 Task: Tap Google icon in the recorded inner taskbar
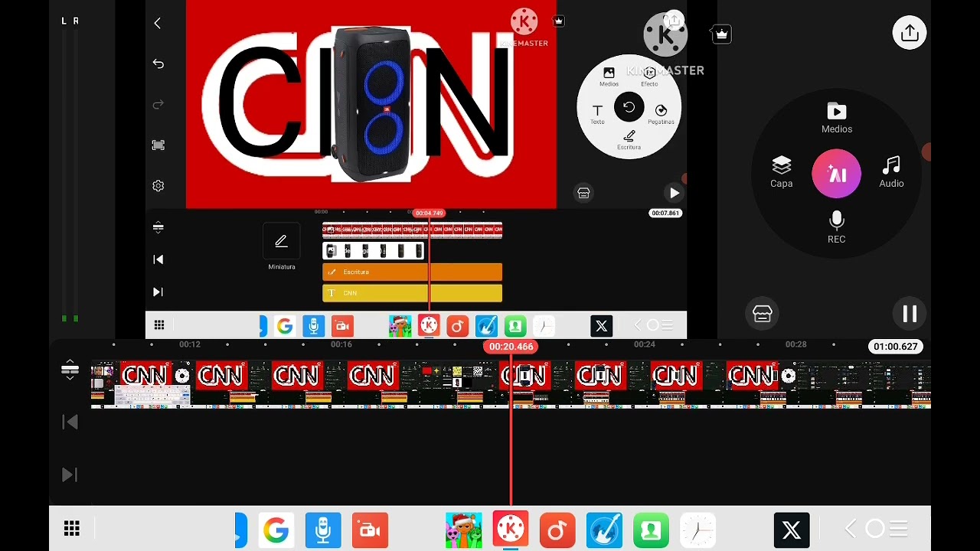(x=285, y=326)
